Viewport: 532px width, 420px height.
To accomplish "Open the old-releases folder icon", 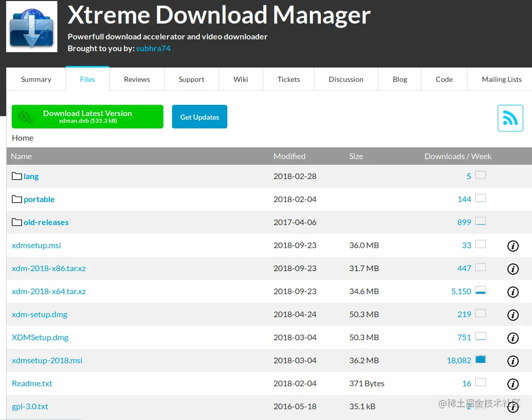I will point(16,222).
